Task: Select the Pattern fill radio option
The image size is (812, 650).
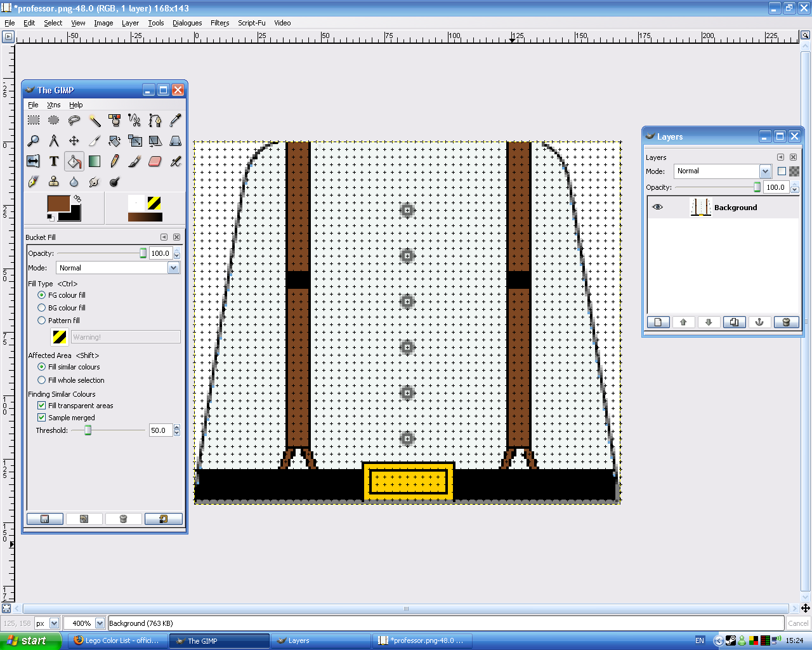Action: click(x=42, y=321)
